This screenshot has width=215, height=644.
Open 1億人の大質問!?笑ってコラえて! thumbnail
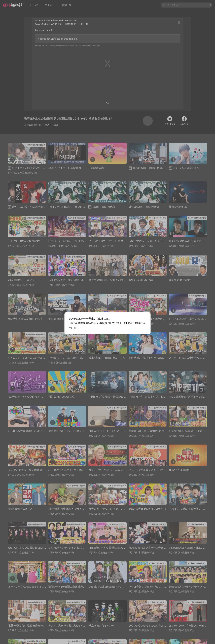pos(147,494)
